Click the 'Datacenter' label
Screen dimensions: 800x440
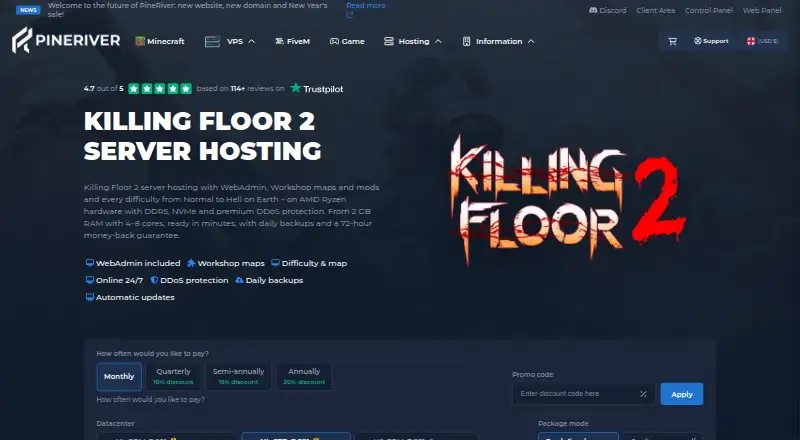pyautogui.click(x=115, y=423)
